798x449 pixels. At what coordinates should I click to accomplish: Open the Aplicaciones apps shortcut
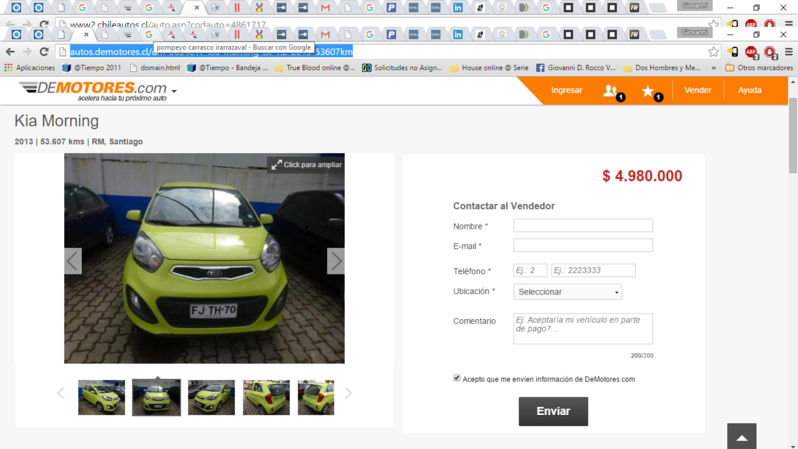click(x=30, y=68)
